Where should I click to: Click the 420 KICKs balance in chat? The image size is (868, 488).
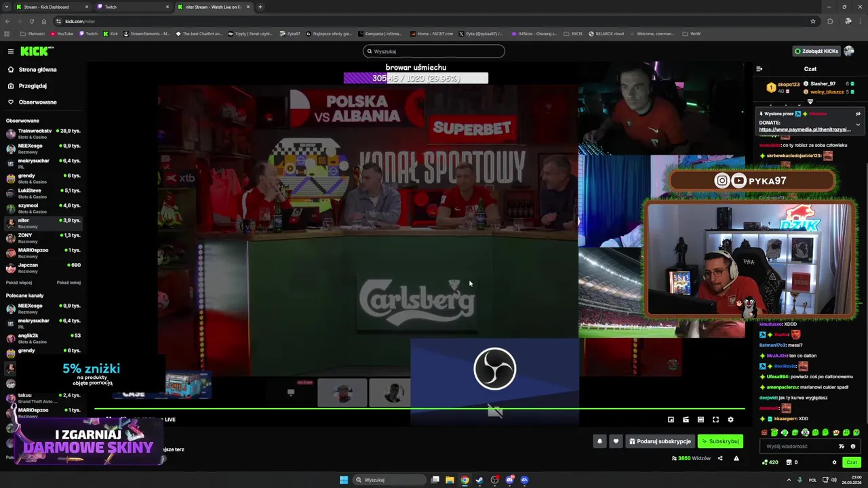tap(770, 462)
